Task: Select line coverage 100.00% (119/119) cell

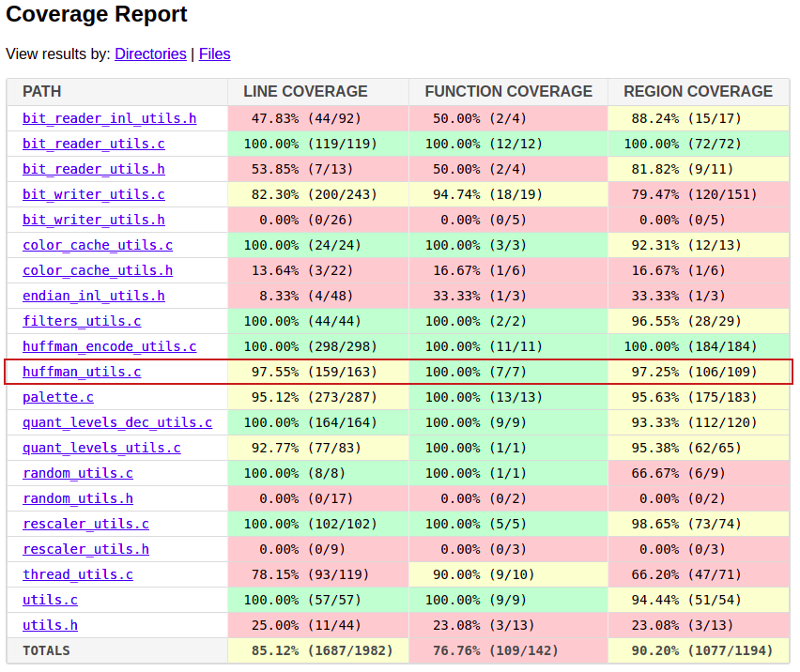Action: point(318,144)
